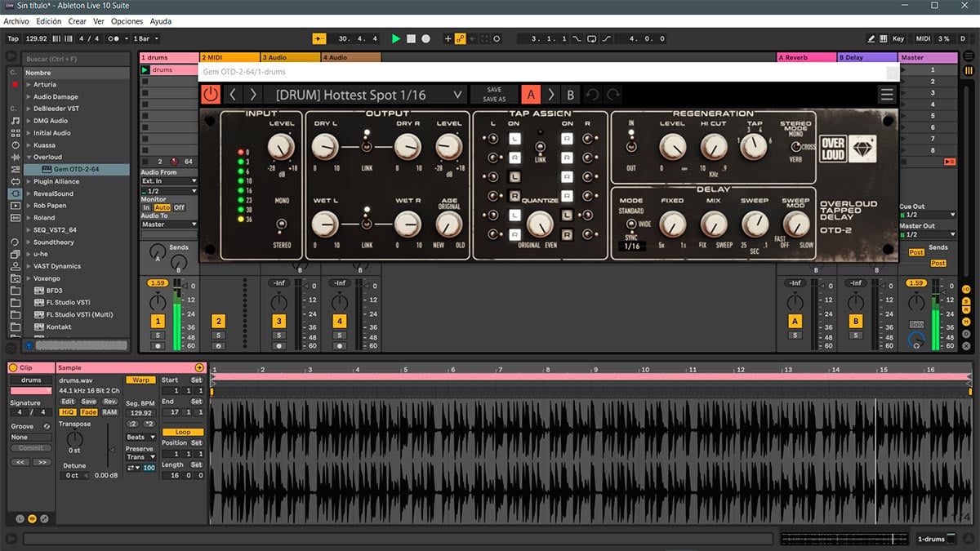Click the OTD-2 undo arrow
Image resolution: width=980 pixels, height=551 pixels.
click(593, 95)
